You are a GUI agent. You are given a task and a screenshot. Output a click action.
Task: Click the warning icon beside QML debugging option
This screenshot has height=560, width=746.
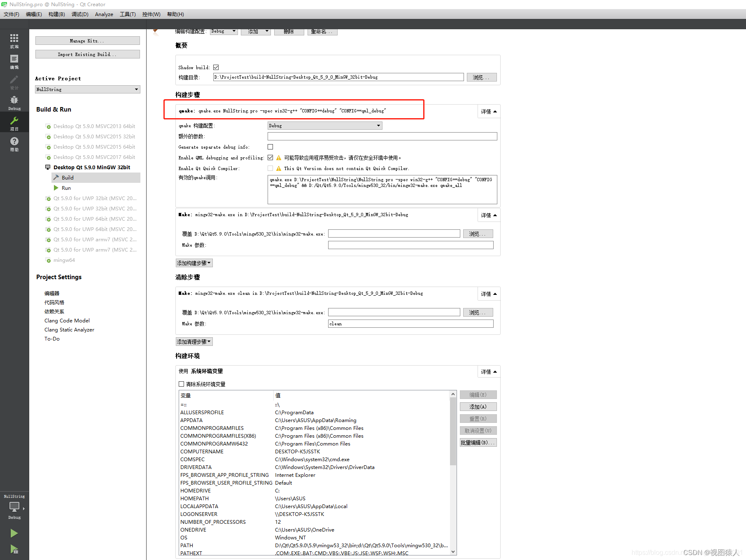pos(278,157)
